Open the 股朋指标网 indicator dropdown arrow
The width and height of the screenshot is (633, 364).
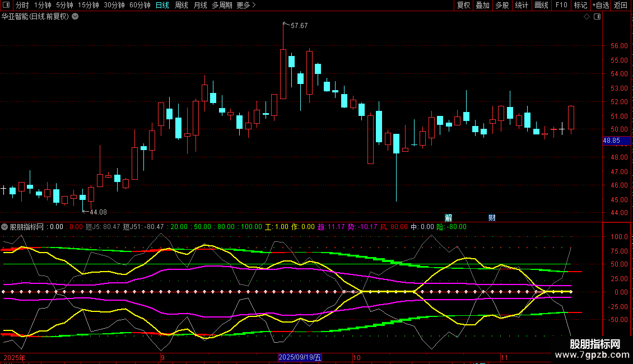coord(5,227)
